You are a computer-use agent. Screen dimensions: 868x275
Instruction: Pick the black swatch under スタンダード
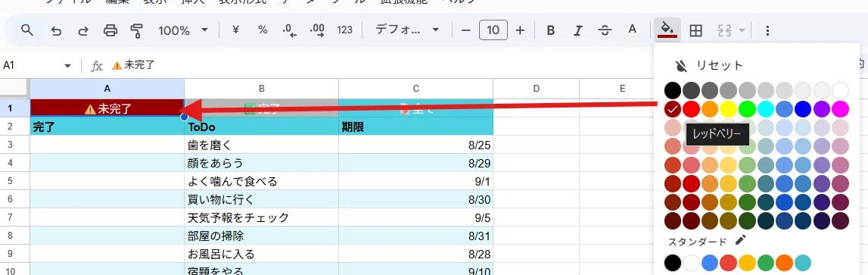pyautogui.click(x=672, y=263)
